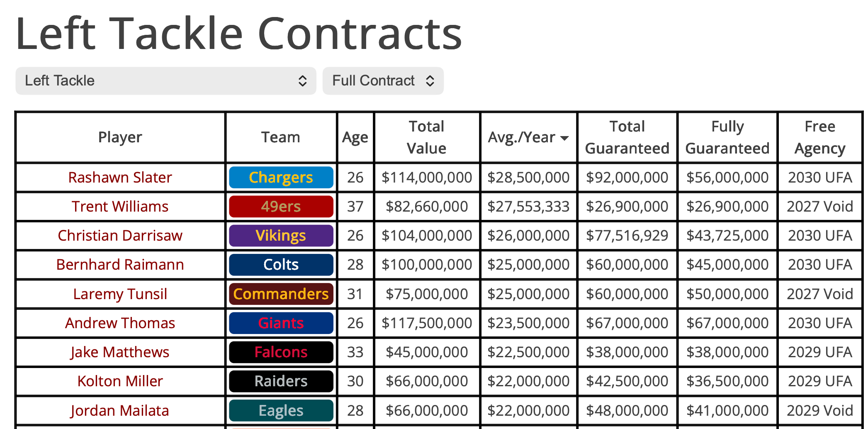Open the Eagles team badge
This screenshot has height=429, width=868.
281,411
